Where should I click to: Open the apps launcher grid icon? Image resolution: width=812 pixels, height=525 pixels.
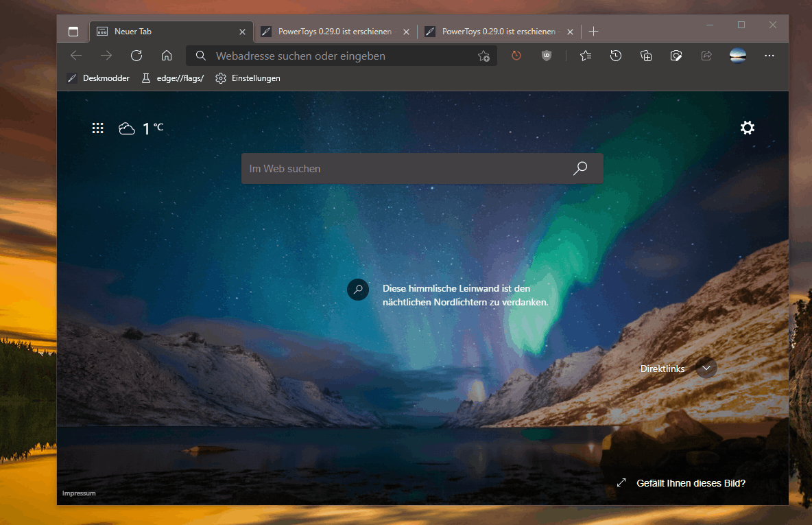pos(97,128)
